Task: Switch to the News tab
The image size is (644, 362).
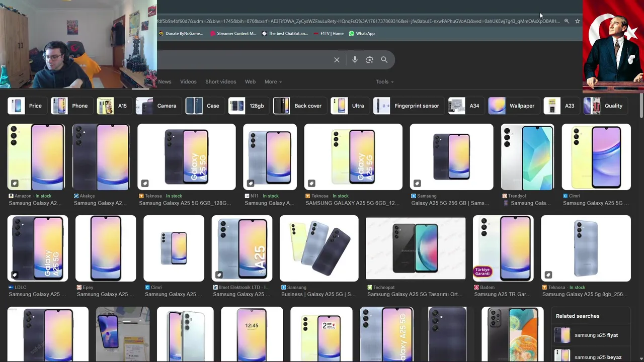Action: 165,81
